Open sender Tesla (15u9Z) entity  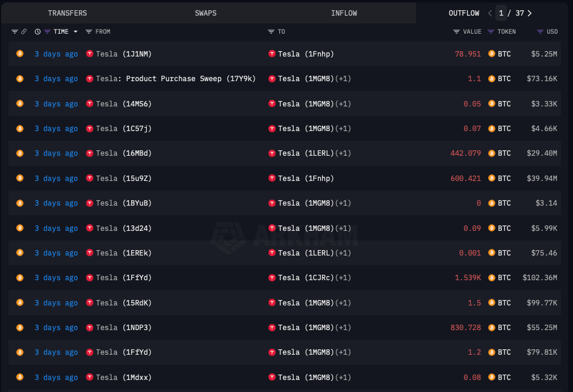click(123, 179)
